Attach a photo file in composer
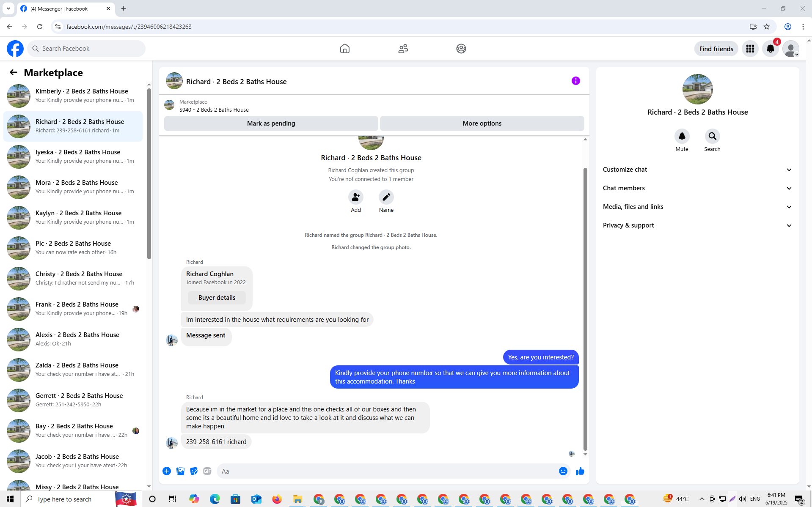The width and height of the screenshot is (812, 507). [180, 471]
